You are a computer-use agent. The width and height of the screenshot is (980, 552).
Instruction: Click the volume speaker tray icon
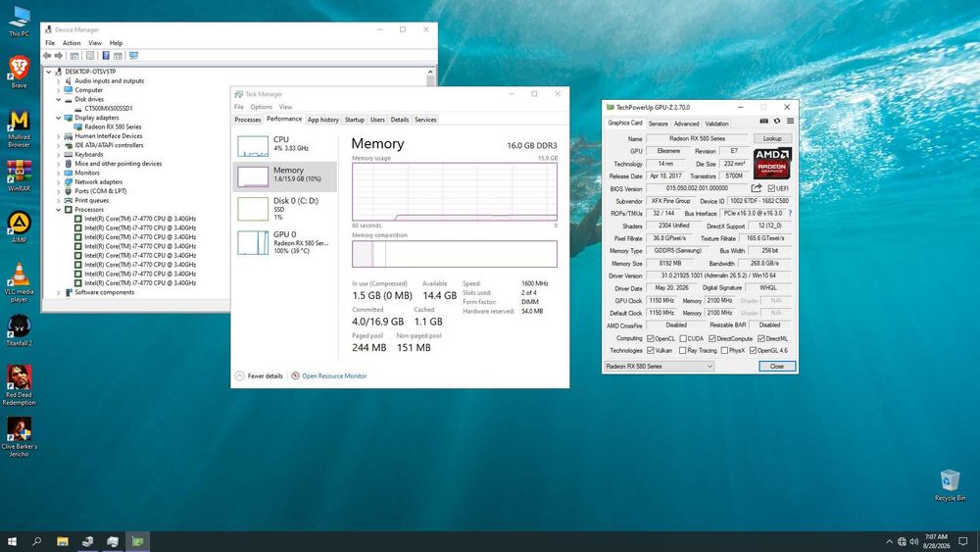tap(913, 541)
